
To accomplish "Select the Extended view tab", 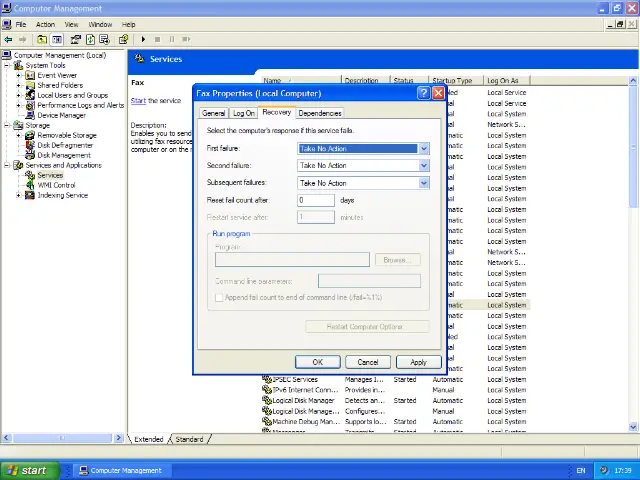I will coord(149,439).
